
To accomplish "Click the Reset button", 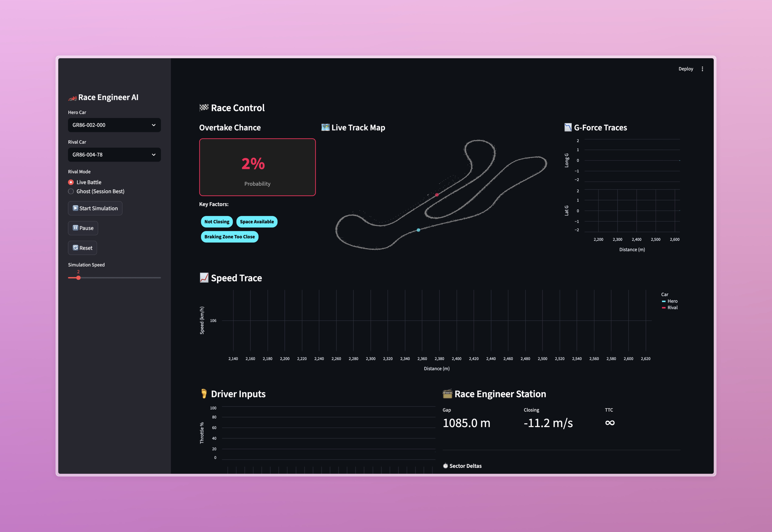I will [x=82, y=248].
